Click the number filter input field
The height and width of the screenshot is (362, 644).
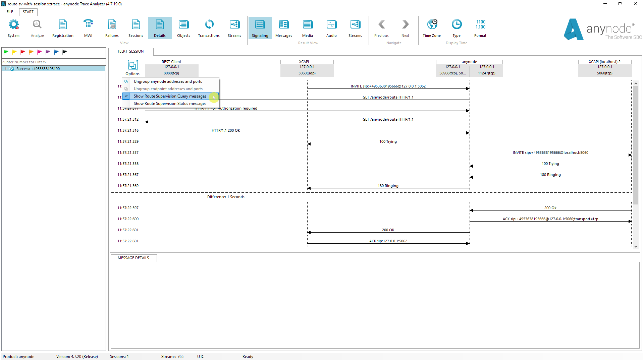click(x=54, y=62)
